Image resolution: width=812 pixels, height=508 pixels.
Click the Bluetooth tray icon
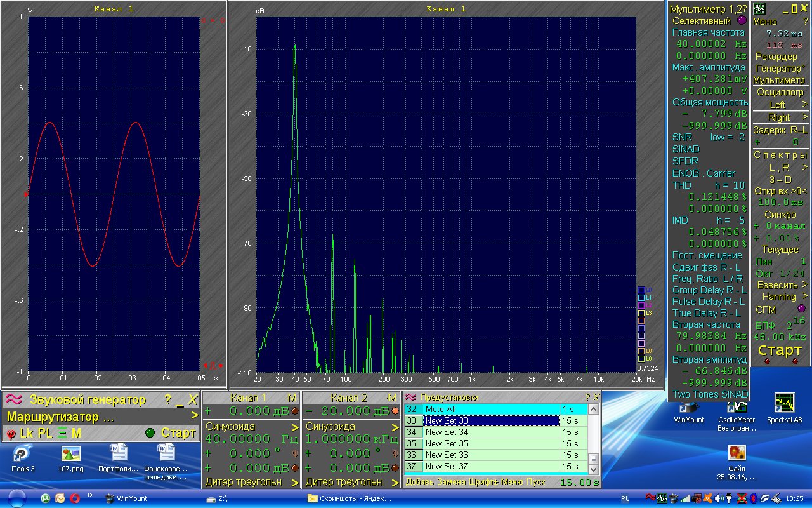754,498
